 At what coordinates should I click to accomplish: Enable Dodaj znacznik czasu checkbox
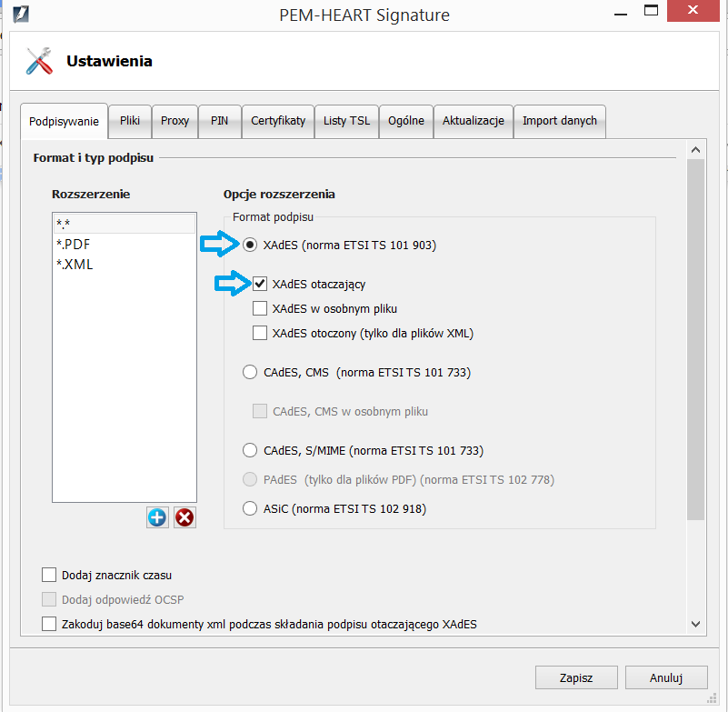coord(49,575)
